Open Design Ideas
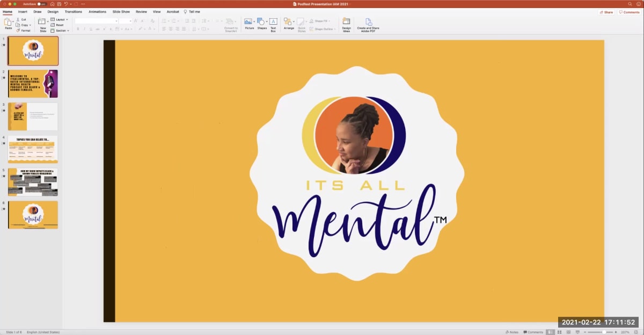 tap(346, 23)
